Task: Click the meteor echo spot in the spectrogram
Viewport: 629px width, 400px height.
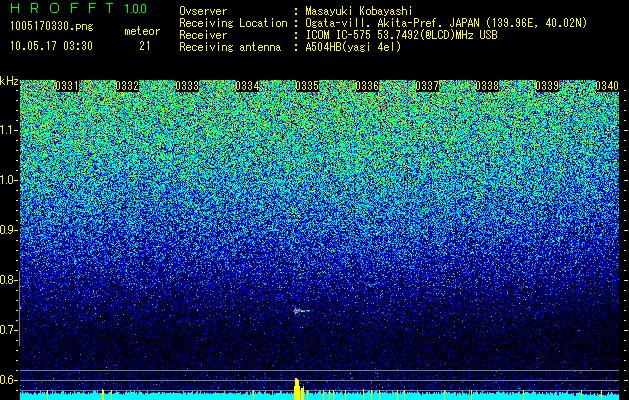Action: click(301, 311)
